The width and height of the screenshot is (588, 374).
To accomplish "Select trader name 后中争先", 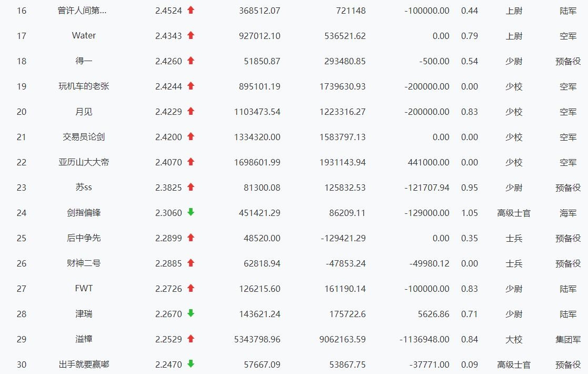I will click(84, 238).
